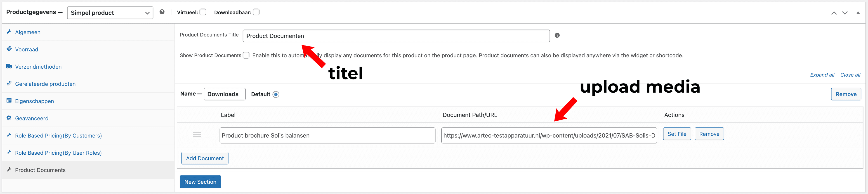The height and width of the screenshot is (194, 868).
Task: Open the Simpel product type dropdown
Action: pos(110,13)
